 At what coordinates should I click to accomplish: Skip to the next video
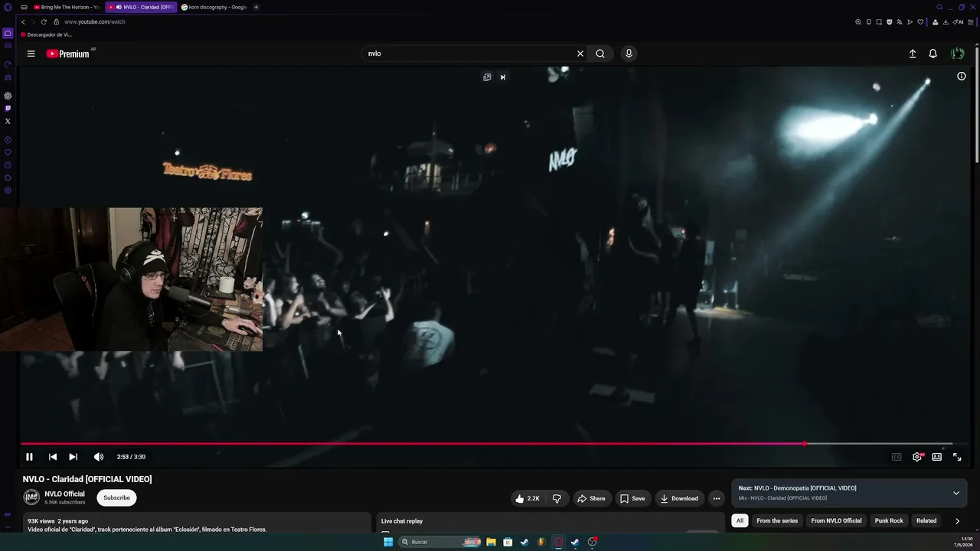(x=73, y=457)
